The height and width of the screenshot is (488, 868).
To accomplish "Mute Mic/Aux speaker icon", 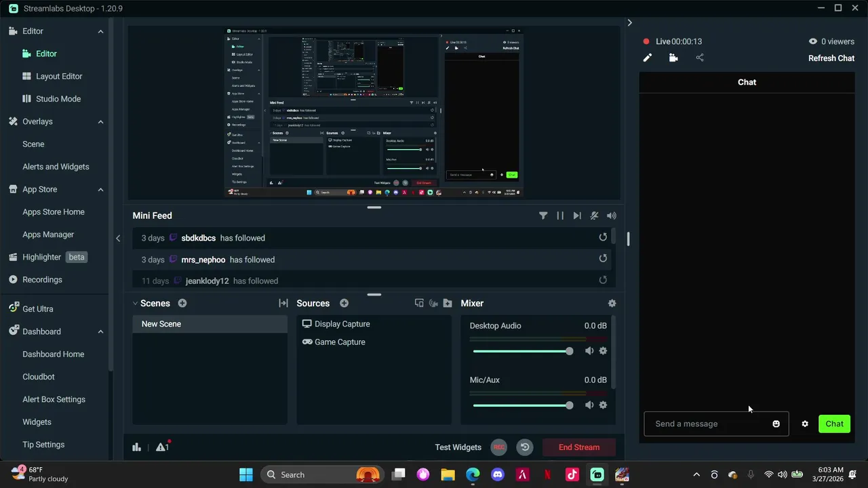I will click(589, 405).
